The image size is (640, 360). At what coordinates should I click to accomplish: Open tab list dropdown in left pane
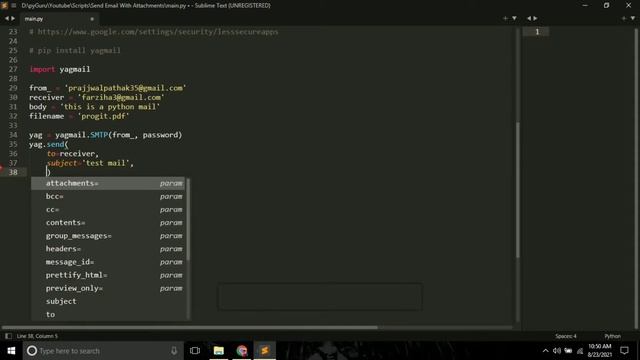(514, 18)
